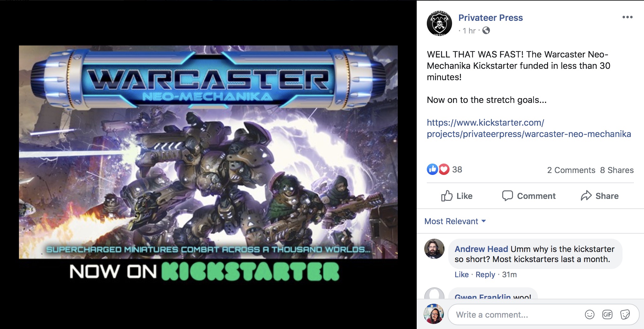Open the Warcaster Kickstarter project link
The width and height of the screenshot is (644, 329).
(x=529, y=128)
